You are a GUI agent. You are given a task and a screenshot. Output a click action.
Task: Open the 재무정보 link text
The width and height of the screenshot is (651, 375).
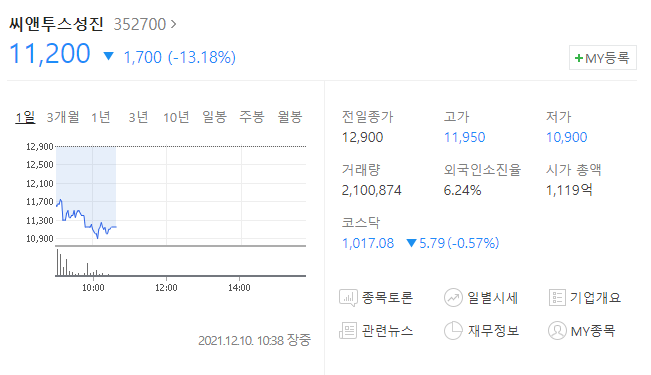point(493,331)
